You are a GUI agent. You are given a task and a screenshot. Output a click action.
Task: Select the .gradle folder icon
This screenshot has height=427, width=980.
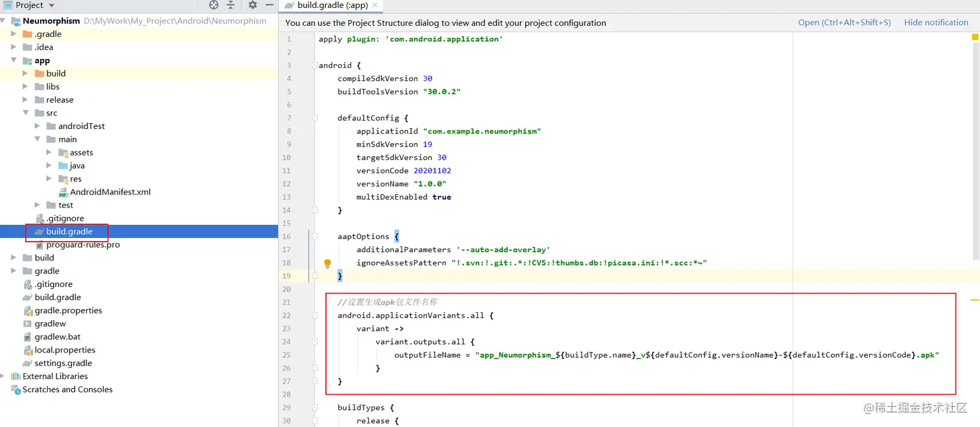27,34
